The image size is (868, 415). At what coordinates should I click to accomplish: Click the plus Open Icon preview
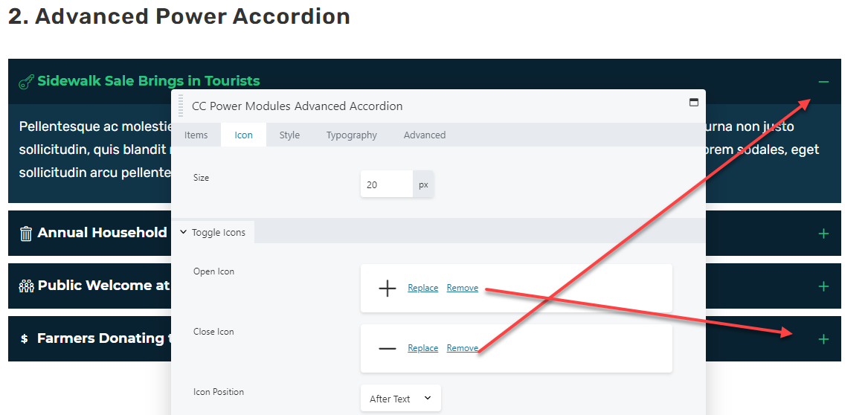[x=387, y=289]
